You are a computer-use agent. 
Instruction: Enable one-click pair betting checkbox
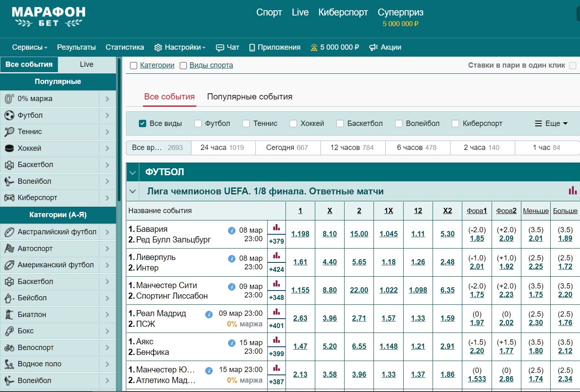coord(573,66)
